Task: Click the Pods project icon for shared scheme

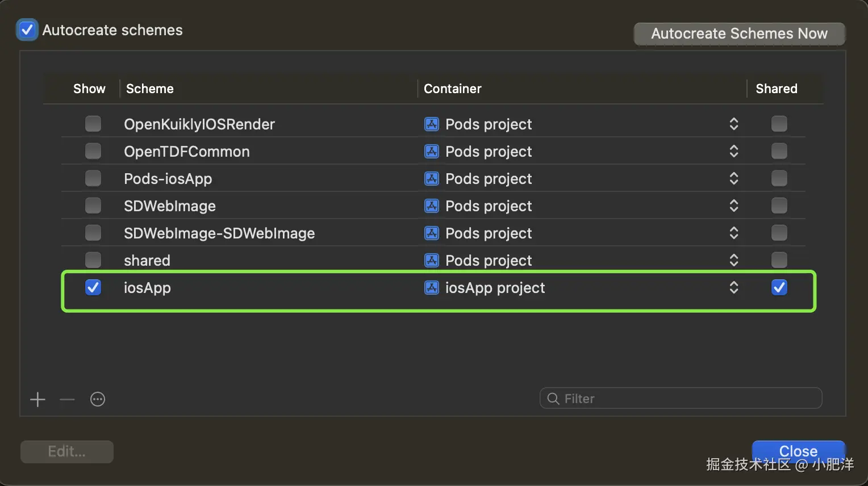Action: pyautogui.click(x=432, y=261)
